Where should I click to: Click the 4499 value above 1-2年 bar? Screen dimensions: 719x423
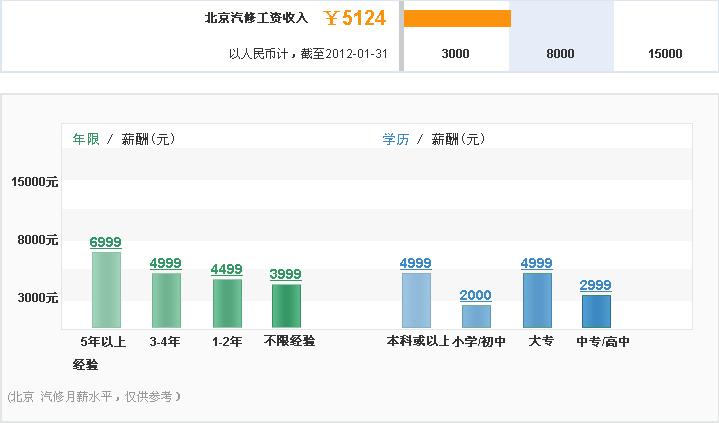[x=227, y=269]
